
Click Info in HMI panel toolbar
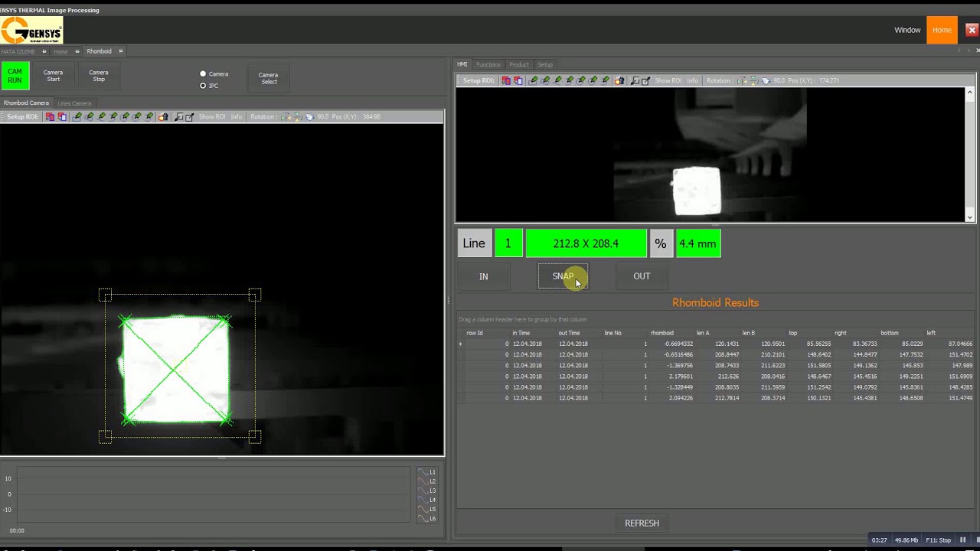692,80
